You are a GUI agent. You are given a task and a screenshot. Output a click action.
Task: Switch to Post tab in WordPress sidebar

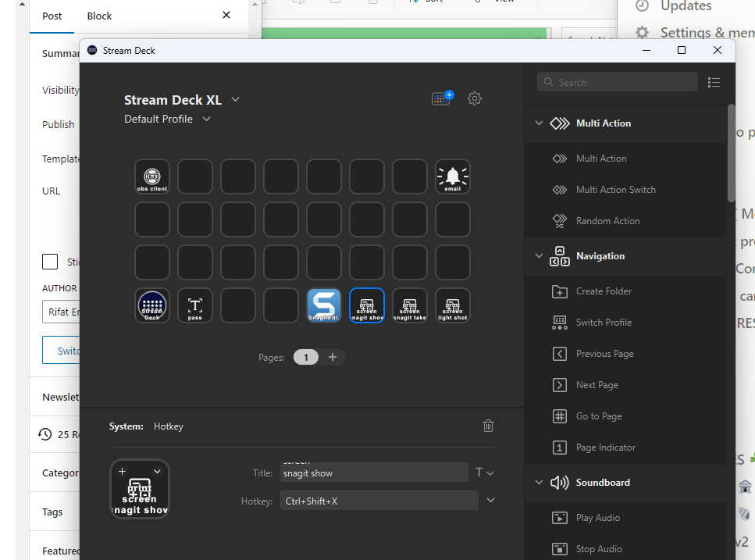tap(52, 16)
